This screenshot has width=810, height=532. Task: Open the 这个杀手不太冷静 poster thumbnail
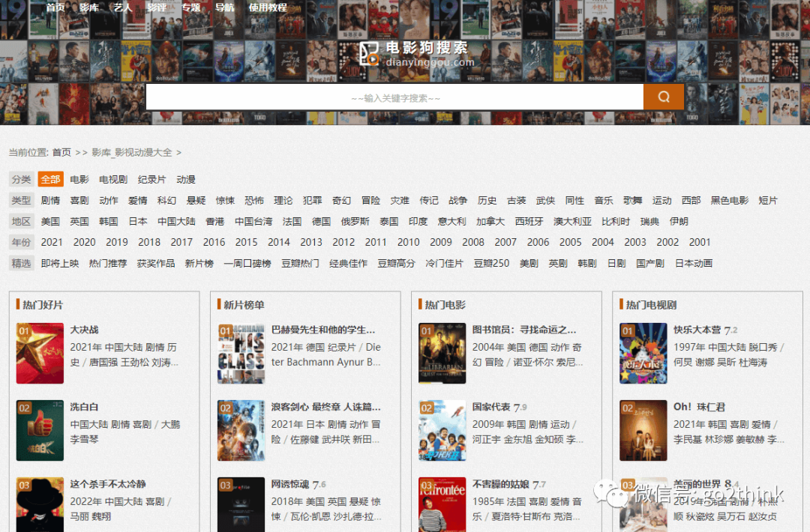point(40,505)
